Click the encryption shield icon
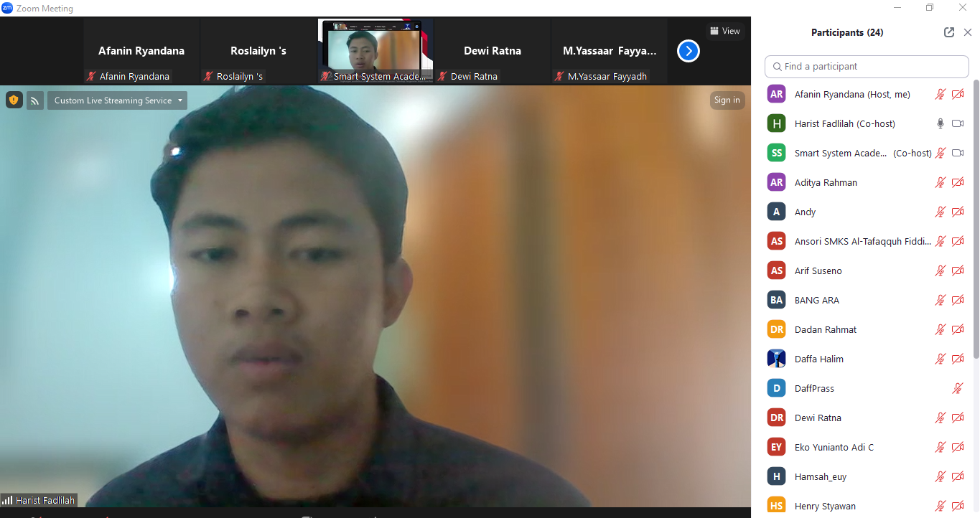The width and height of the screenshot is (980, 518). [x=14, y=100]
